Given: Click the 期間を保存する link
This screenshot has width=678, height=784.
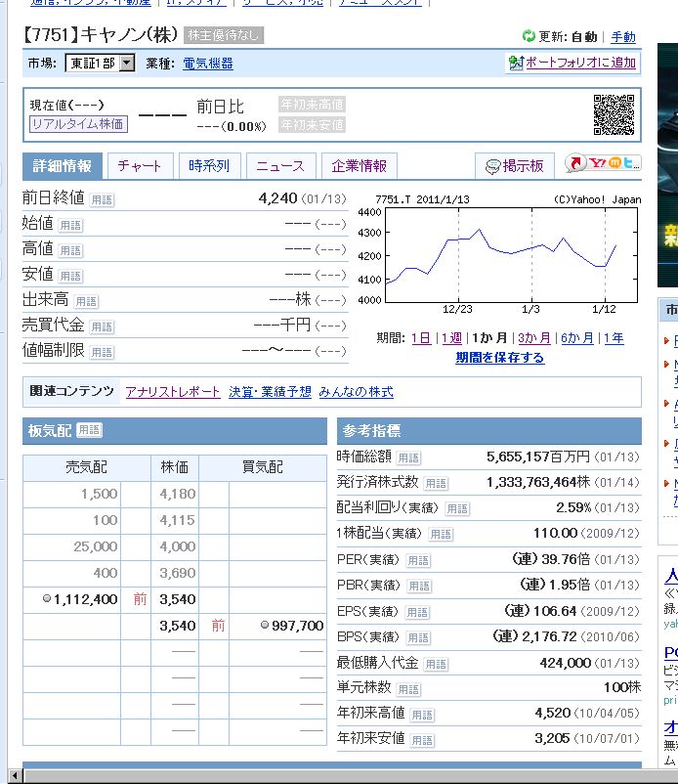Looking at the screenshot, I should click(x=500, y=358).
